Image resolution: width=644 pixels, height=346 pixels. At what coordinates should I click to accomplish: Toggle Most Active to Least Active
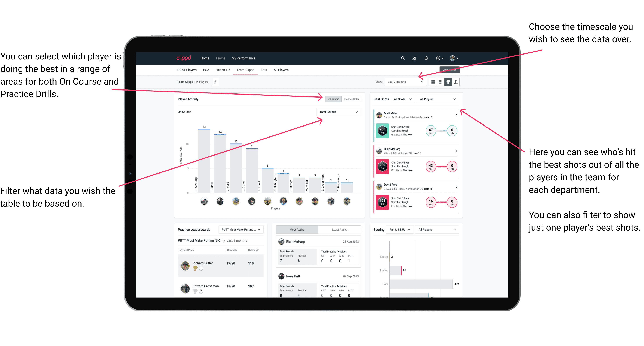[x=341, y=230]
